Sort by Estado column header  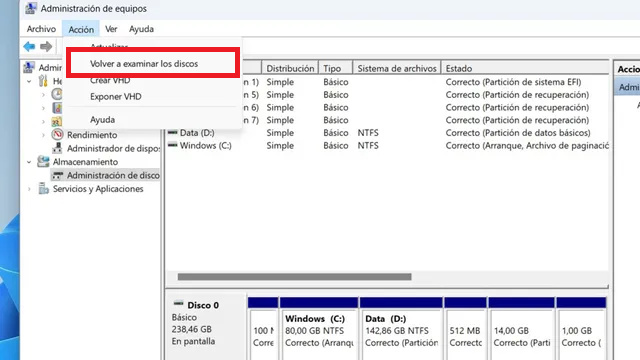[x=525, y=68]
